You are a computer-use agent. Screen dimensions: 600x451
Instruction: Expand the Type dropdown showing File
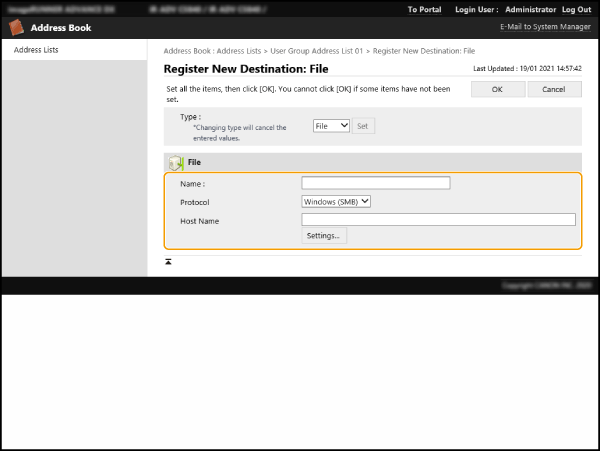330,126
